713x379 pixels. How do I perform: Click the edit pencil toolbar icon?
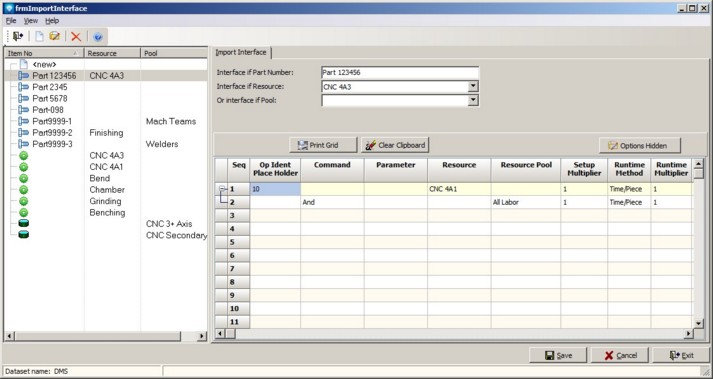click(55, 36)
